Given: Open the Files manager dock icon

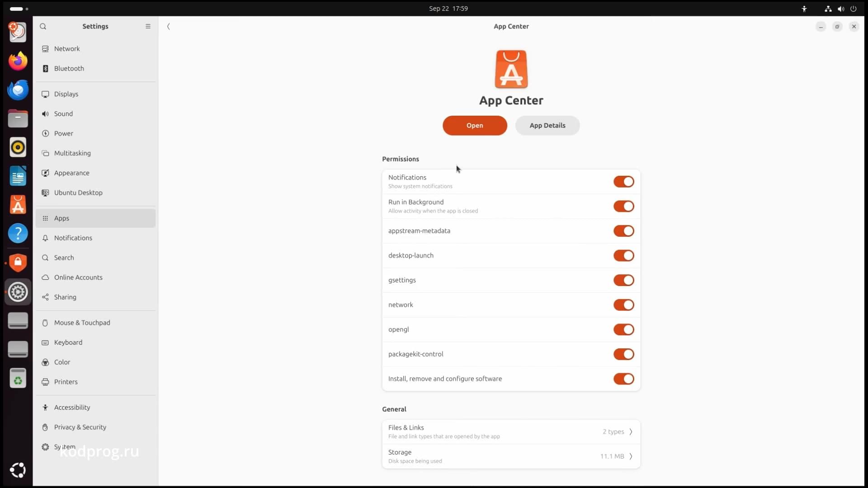Looking at the screenshot, I should [18, 119].
